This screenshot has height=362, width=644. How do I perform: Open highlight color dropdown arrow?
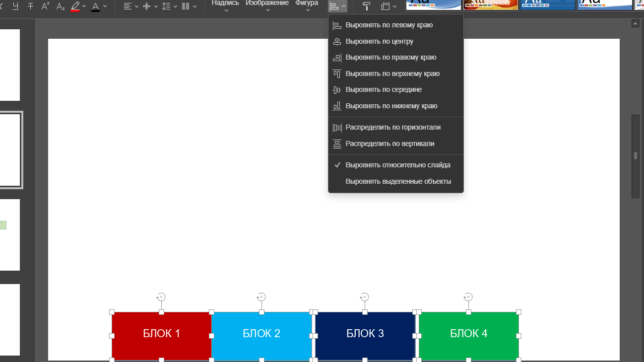tap(84, 6)
